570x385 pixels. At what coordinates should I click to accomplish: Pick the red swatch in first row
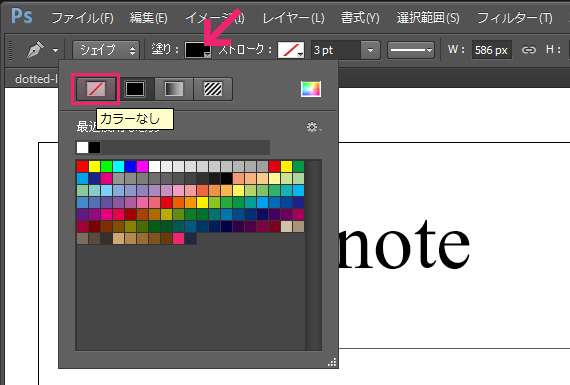(82, 167)
